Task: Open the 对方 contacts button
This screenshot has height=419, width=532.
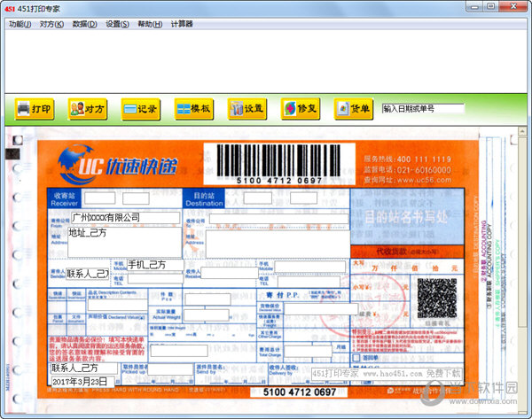Action: click(88, 109)
